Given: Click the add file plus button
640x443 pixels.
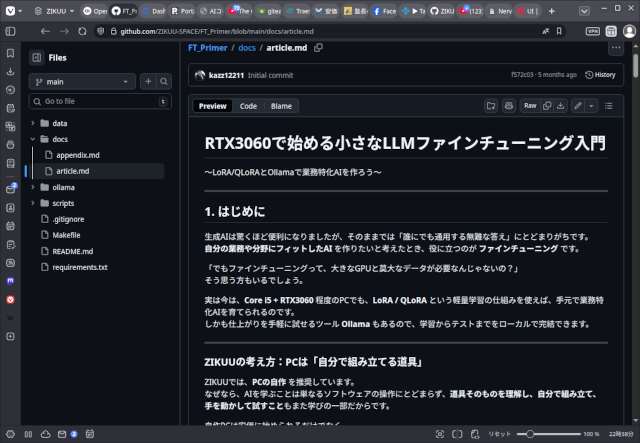Looking at the screenshot, I should point(148,81).
